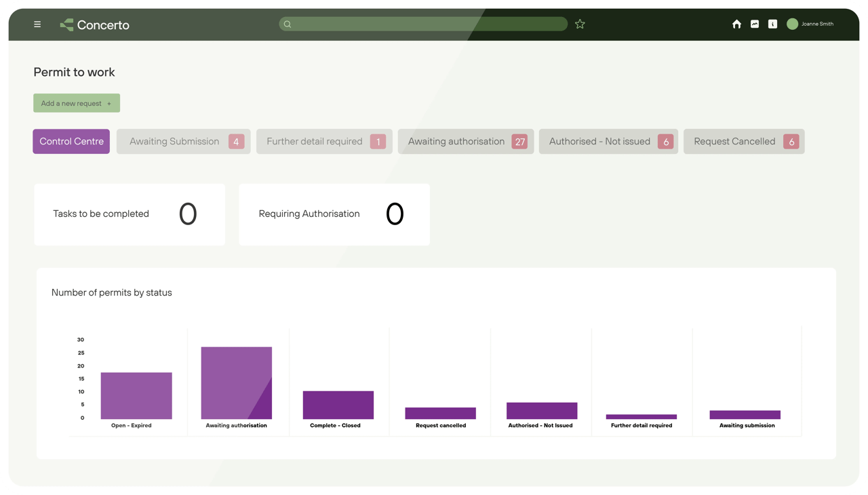Open the info icon in header
This screenshot has height=495, width=868.
pos(772,24)
